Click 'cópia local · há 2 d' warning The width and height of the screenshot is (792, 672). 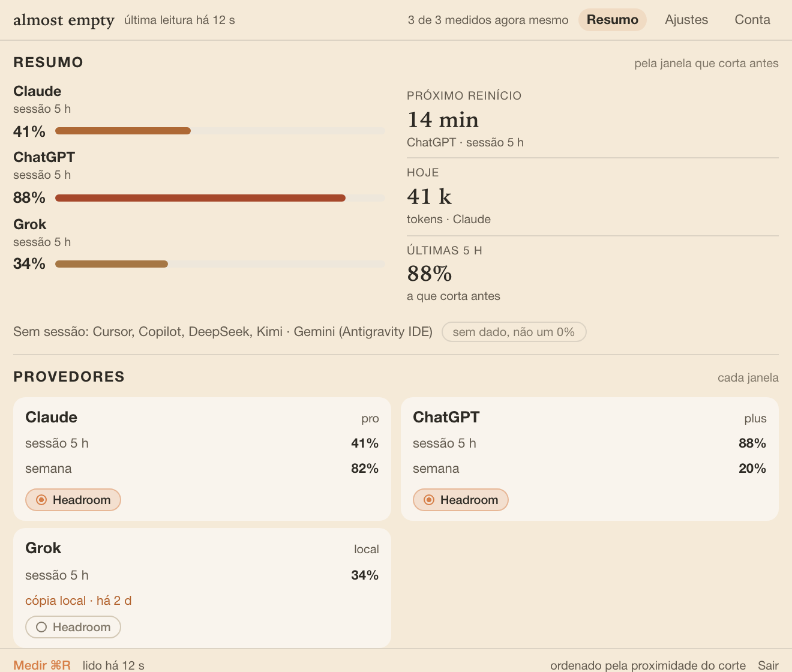pos(79,601)
